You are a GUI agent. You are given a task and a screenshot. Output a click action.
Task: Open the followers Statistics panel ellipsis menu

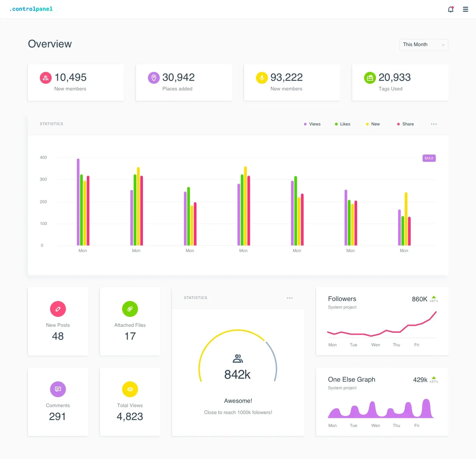(290, 298)
